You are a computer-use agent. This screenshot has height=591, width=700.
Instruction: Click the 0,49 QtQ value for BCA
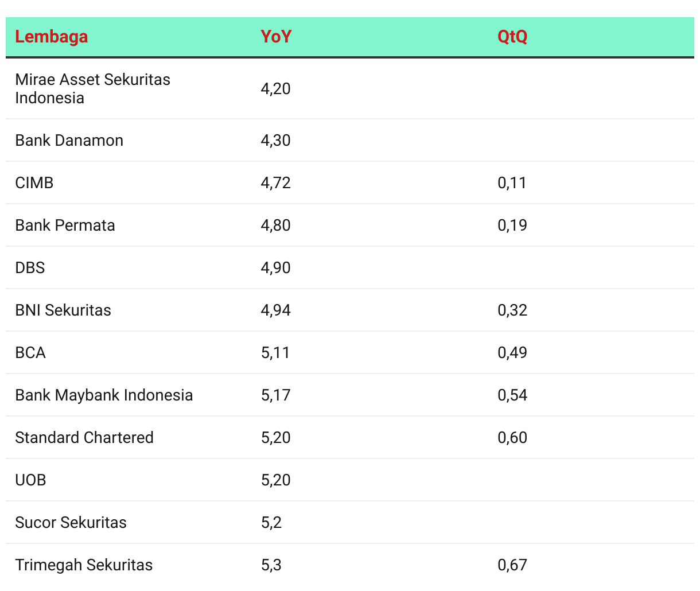point(512,353)
